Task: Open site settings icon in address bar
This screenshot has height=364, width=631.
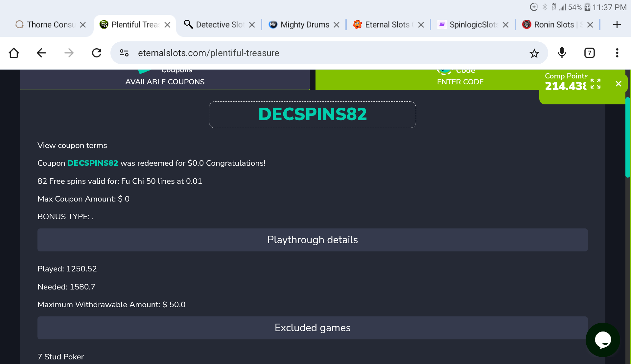Action: pyautogui.click(x=124, y=53)
